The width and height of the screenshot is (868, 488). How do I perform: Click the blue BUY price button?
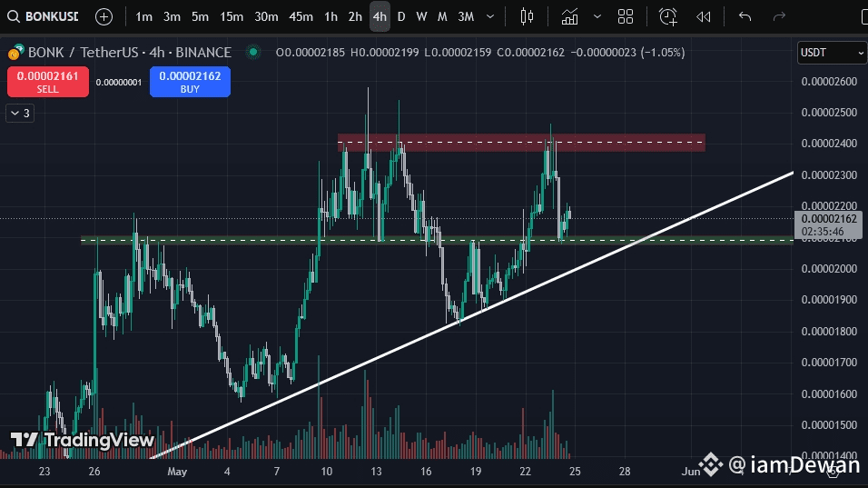[190, 82]
